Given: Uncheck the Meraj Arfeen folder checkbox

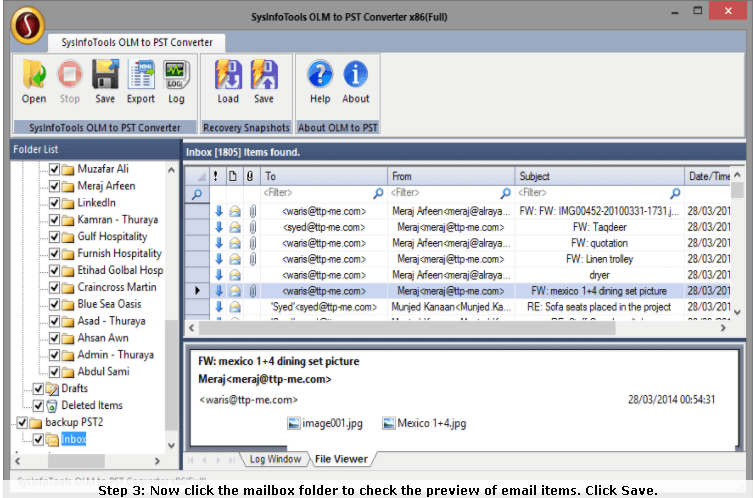Looking at the screenshot, I should point(54,186).
